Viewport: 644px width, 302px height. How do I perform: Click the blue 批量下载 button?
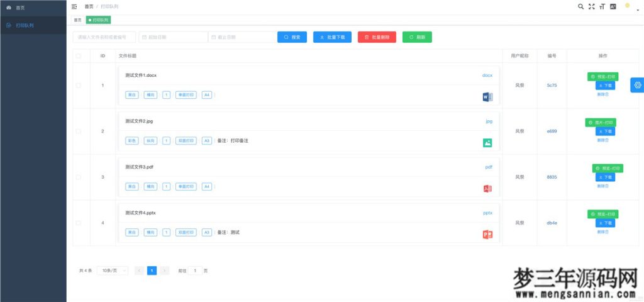[333, 37]
